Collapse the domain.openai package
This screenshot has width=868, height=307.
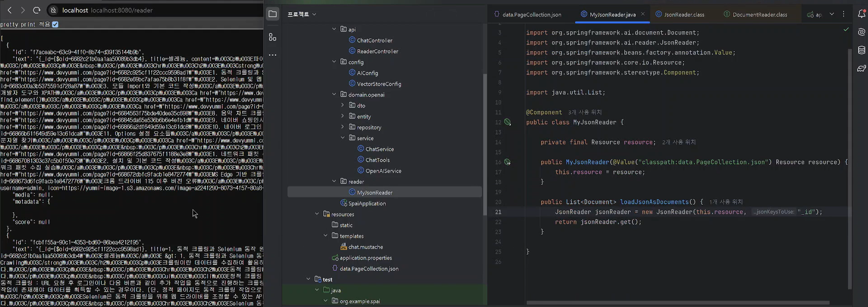[x=334, y=94]
